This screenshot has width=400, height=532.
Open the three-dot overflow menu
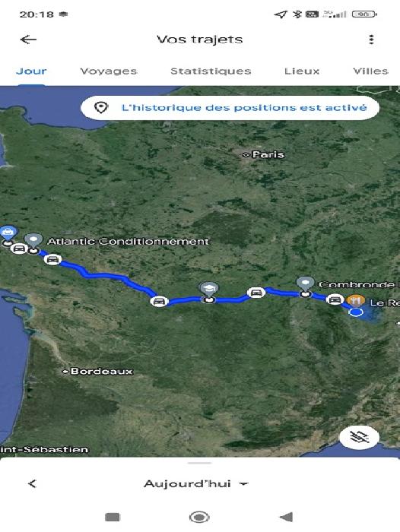(x=371, y=40)
